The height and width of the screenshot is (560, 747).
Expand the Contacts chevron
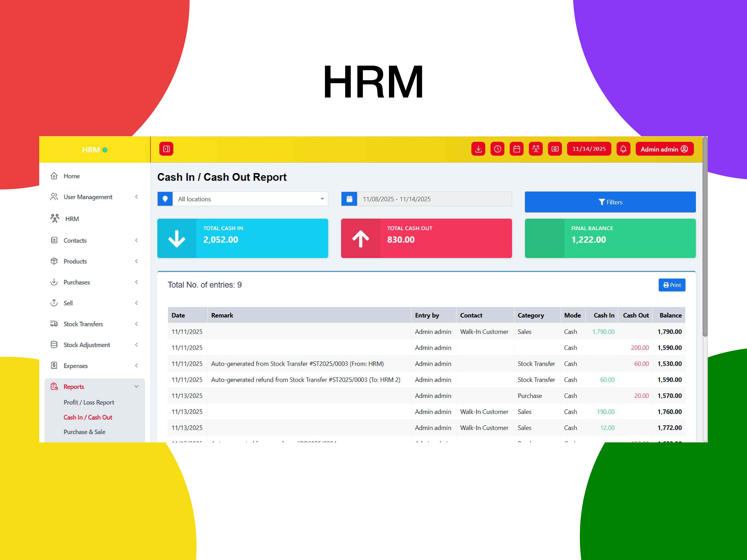coord(136,240)
